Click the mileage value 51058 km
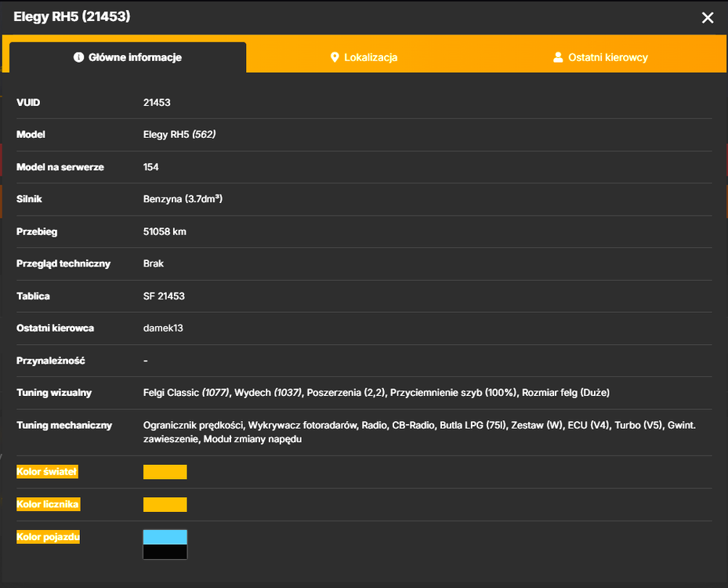 pos(165,231)
